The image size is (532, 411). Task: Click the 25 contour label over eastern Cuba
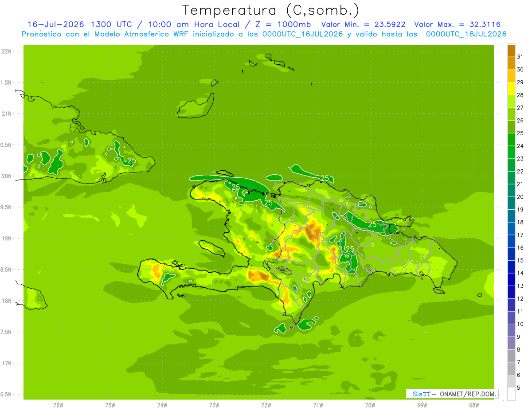pyautogui.click(x=131, y=160)
